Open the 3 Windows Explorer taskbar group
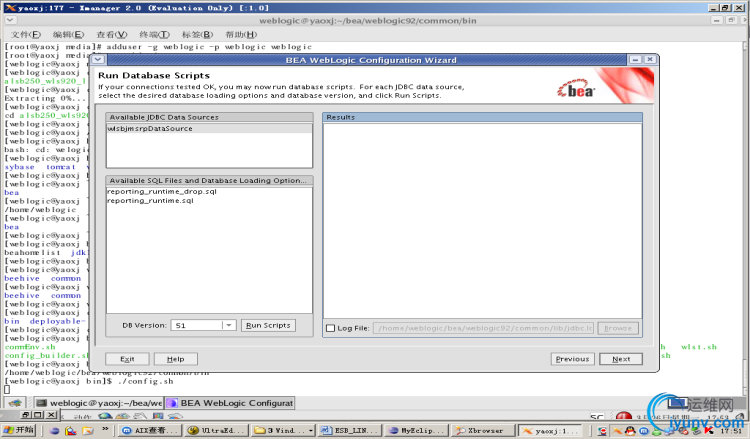Screen dimensions: 750x439 [x=283, y=430]
